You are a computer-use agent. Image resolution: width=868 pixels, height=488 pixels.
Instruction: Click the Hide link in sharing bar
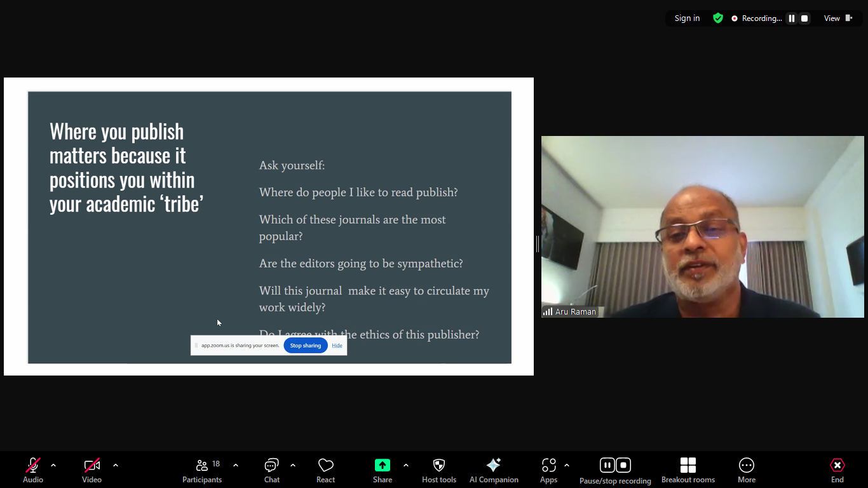click(337, 346)
